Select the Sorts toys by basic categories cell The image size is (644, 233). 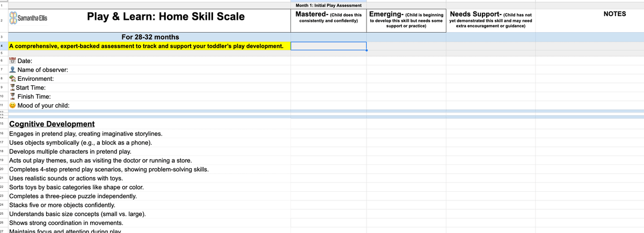76,187
